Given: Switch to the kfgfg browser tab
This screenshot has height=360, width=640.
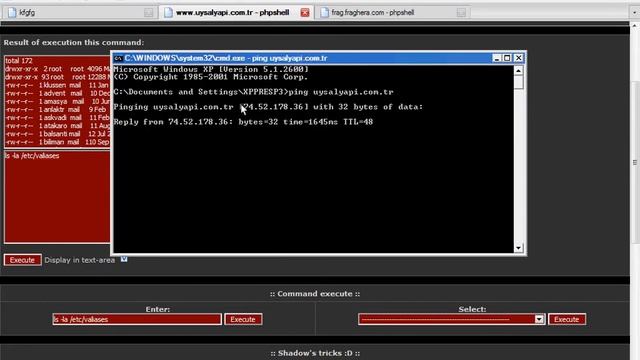Looking at the screenshot, I should pyautogui.click(x=79, y=13).
